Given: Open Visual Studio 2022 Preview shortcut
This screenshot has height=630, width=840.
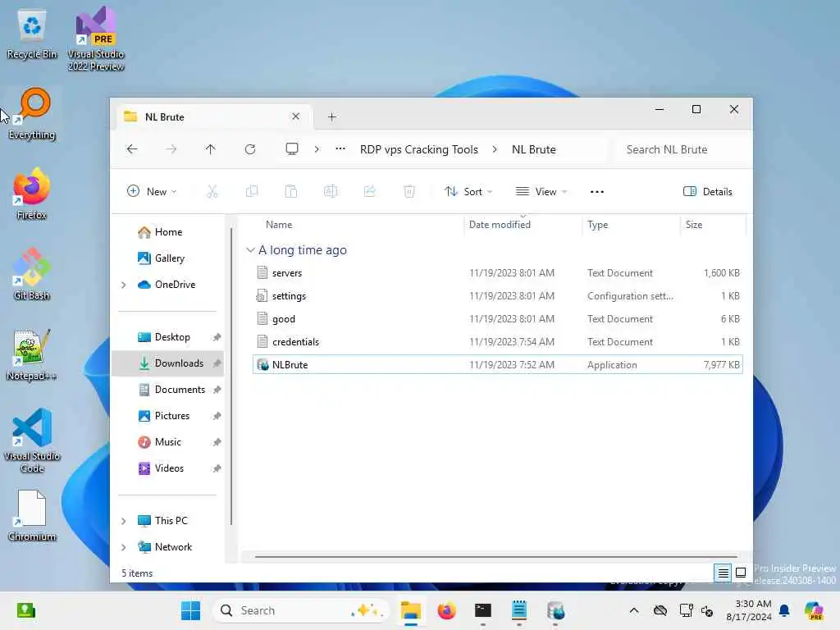Looking at the screenshot, I should point(96,39).
